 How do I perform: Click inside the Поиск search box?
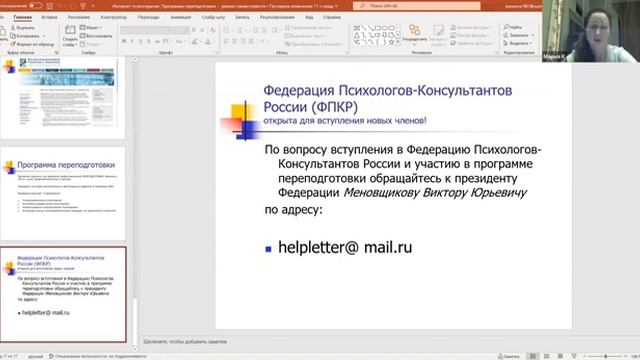coord(417,6)
